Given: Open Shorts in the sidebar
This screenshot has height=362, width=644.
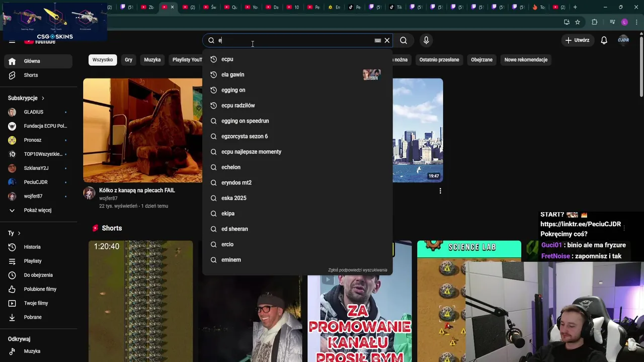Looking at the screenshot, I should point(38,75).
